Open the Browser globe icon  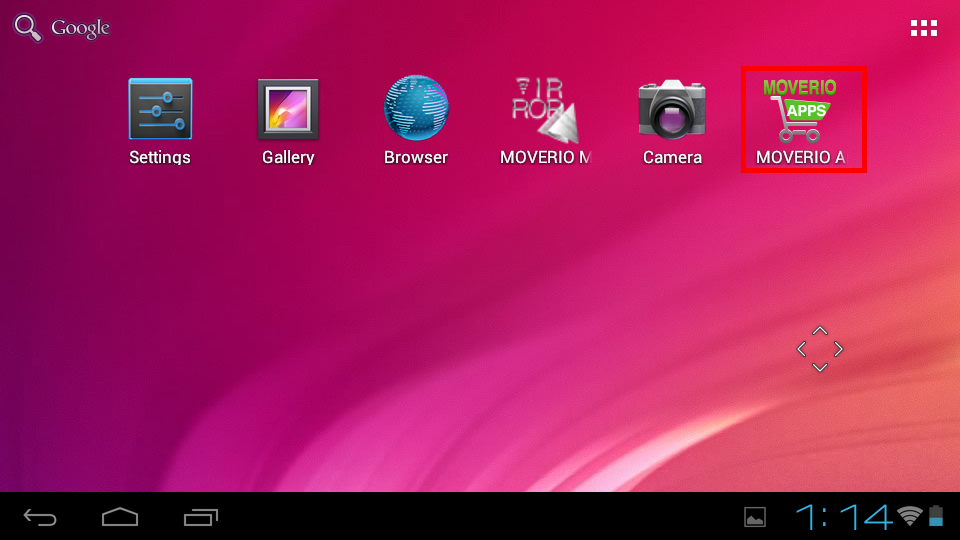[416, 108]
